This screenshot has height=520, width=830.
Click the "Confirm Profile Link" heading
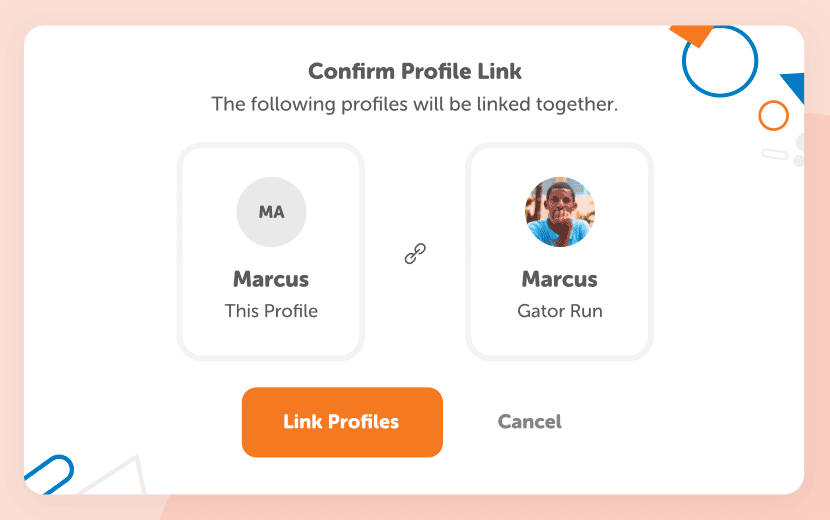[415, 72]
